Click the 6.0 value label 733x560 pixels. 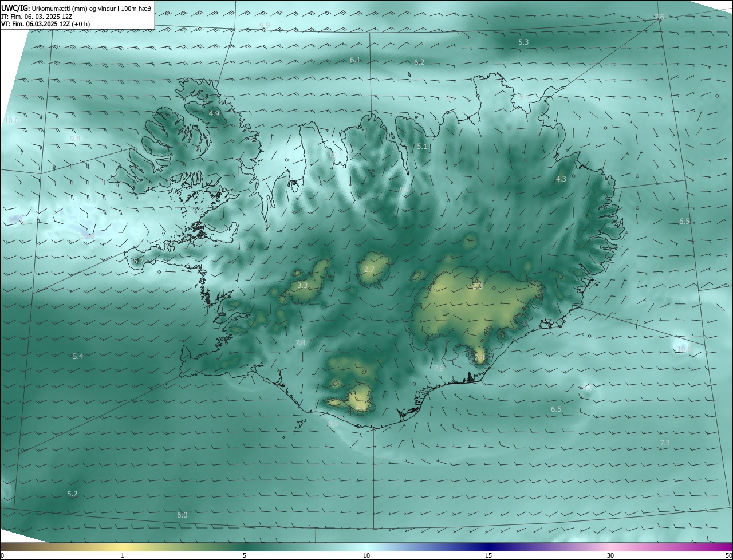(x=182, y=515)
